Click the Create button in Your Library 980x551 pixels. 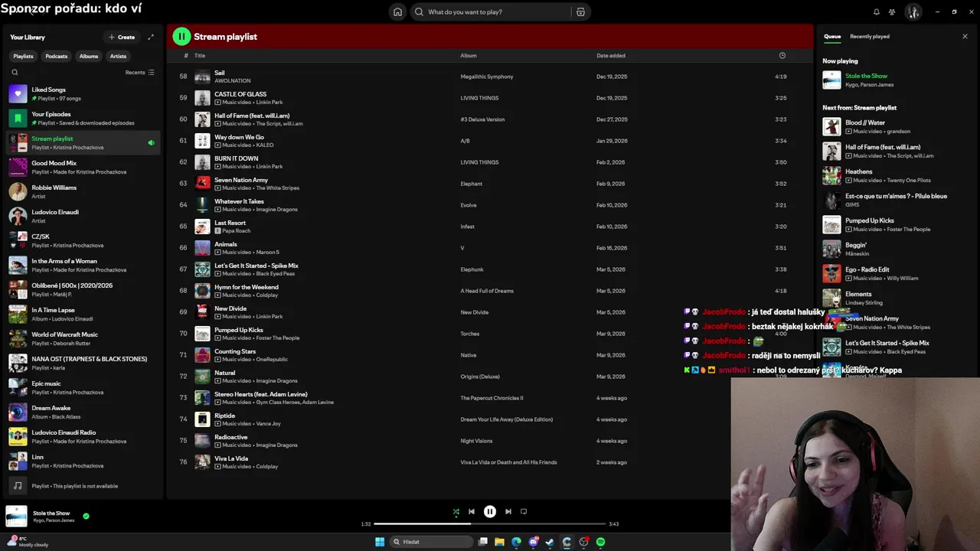(x=122, y=37)
